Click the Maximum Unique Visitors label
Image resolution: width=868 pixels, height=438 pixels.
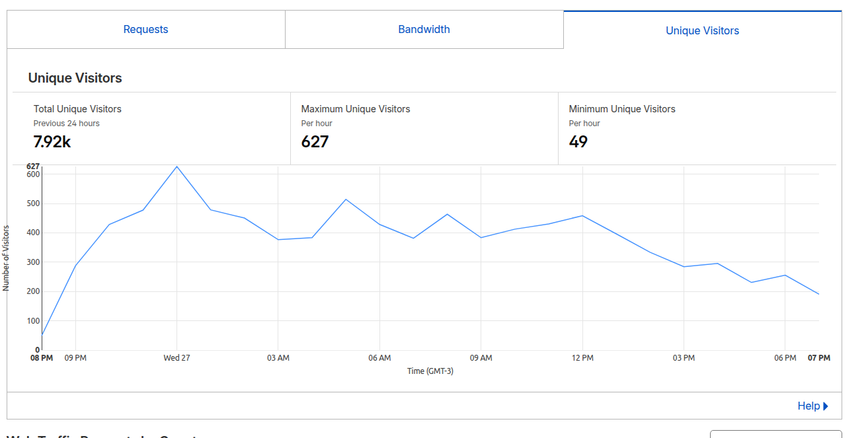tap(356, 109)
